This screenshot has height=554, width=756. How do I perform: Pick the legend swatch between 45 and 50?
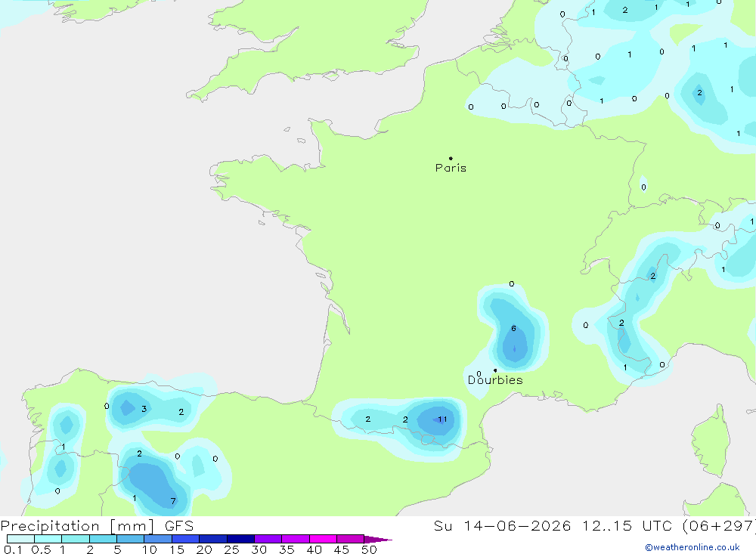pos(351,539)
